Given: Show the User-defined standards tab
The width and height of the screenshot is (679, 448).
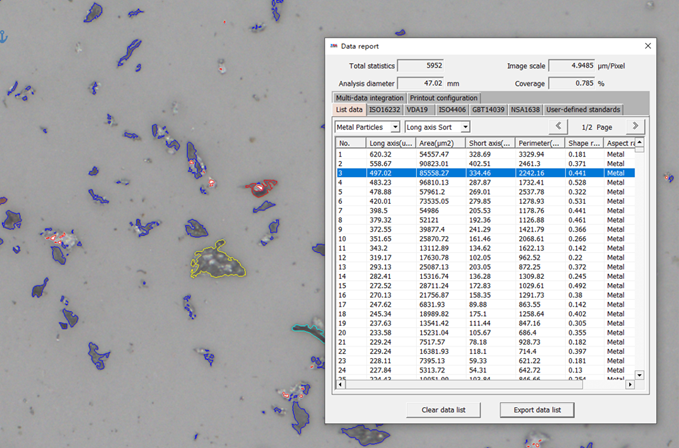Looking at the screenshot, I should point(584,109).
